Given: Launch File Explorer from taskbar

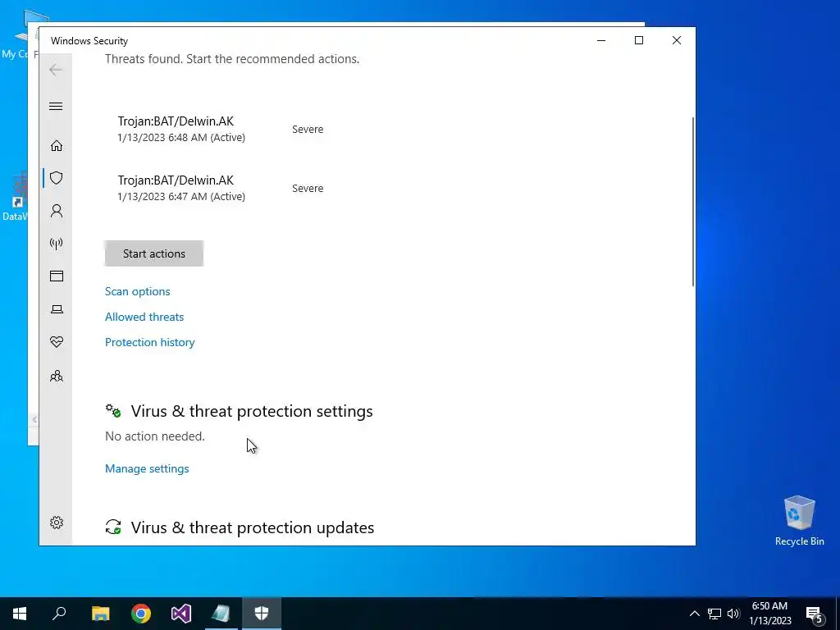Looking at the screenshot, I should point(100,614).
